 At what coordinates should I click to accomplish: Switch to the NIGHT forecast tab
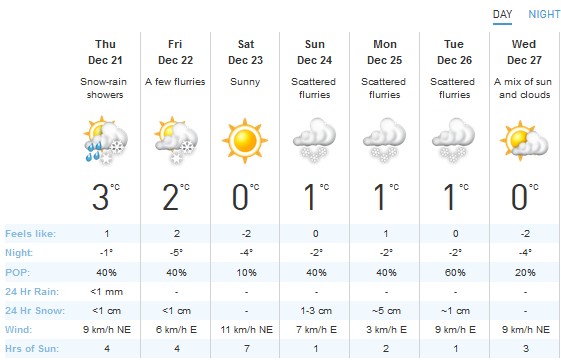tap(544, 14)
